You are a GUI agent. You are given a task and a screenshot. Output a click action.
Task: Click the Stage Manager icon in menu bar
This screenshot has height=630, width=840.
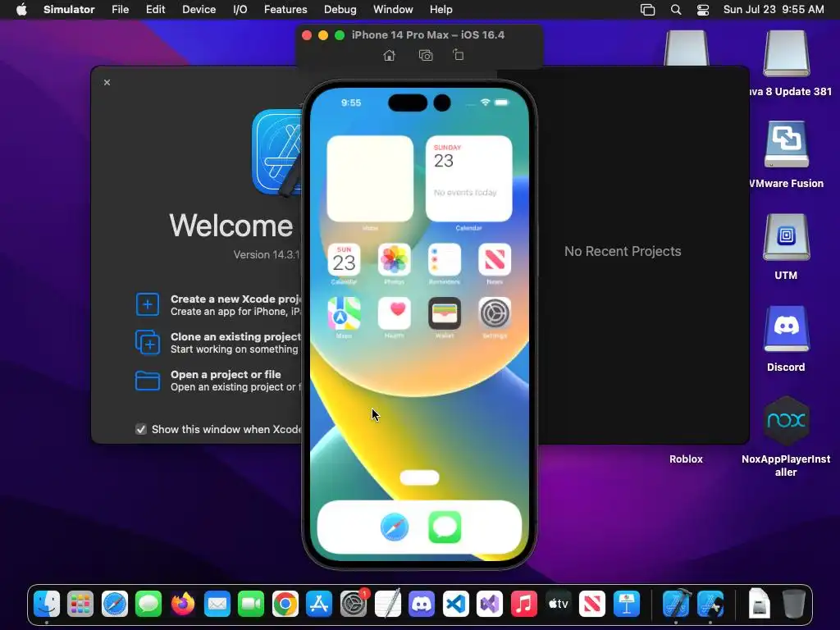[648, 10]
